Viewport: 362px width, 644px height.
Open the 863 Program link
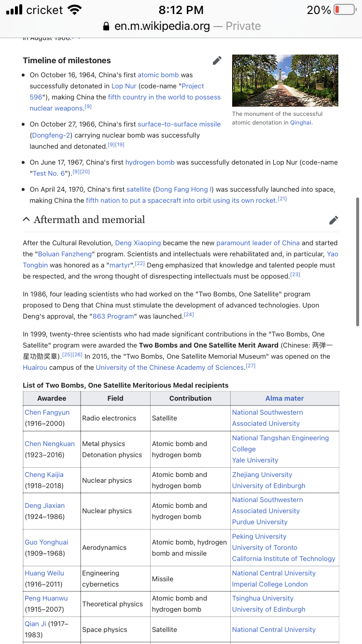(x=113, y=316)
